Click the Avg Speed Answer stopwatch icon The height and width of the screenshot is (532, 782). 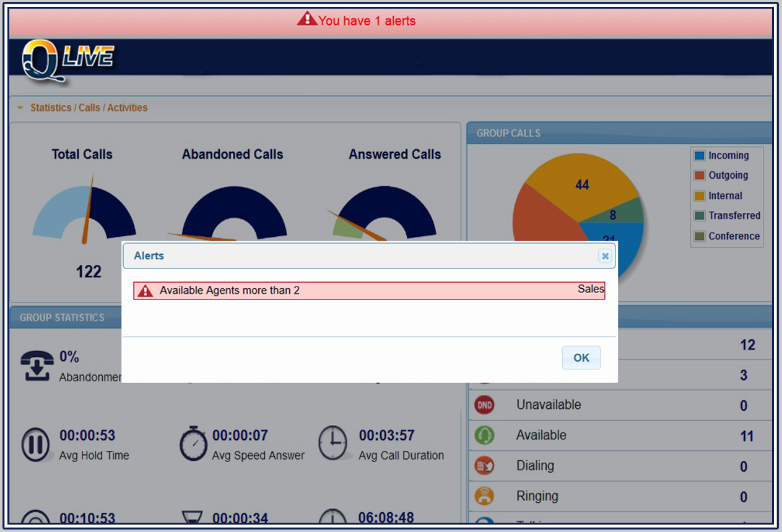click(x=193, y=444)
